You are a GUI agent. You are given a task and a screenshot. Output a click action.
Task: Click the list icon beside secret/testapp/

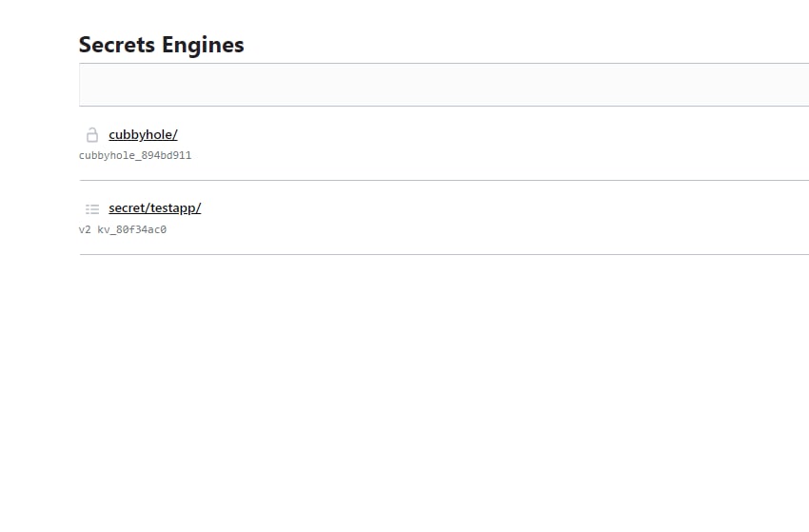tap(91, 209)
